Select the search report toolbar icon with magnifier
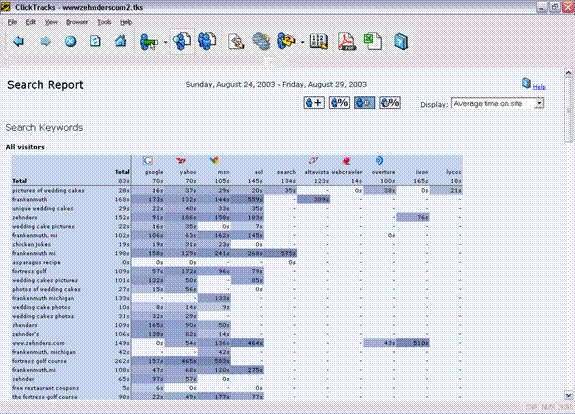Screen dimensions: 575x414 pyautogui.click(x=182, y=41)
